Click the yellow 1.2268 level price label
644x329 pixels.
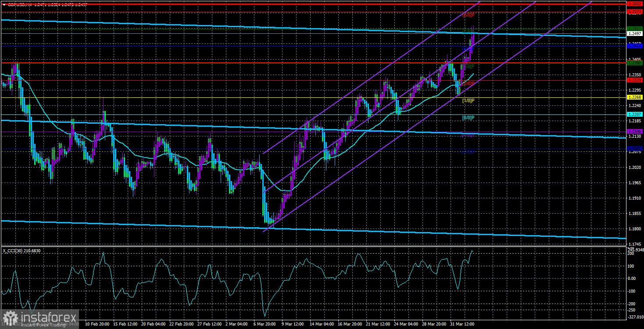[x=635, y=97]
